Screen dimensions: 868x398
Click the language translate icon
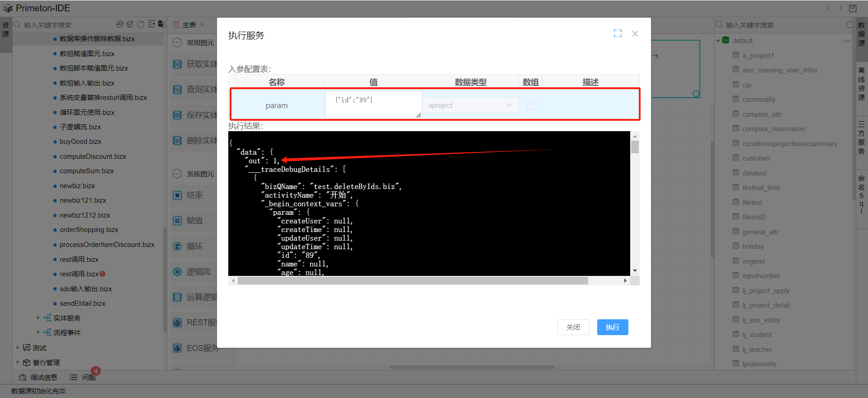click(x=161, y=24)
